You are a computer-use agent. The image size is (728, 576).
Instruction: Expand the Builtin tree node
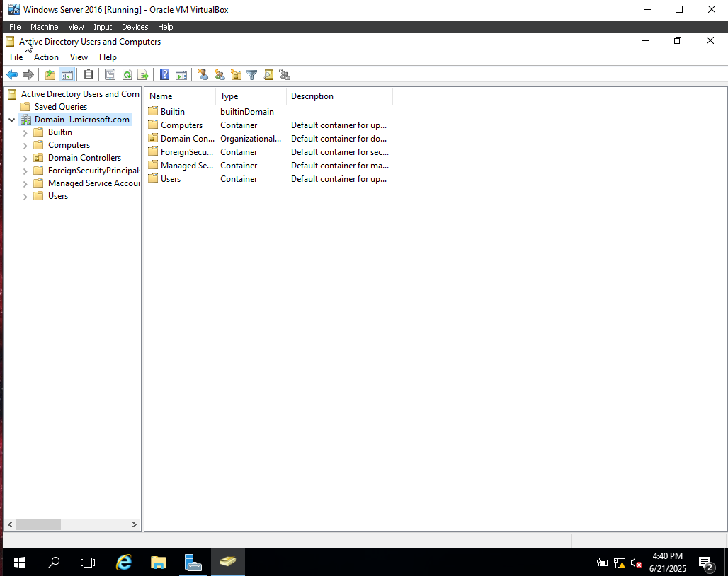(25, 132)
